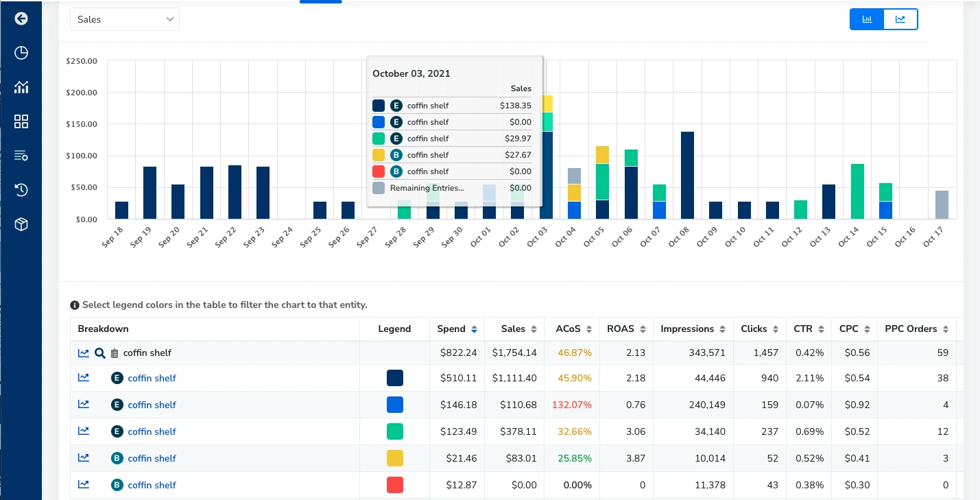Select the package icon in the sidebar

[x=21, y=224]
